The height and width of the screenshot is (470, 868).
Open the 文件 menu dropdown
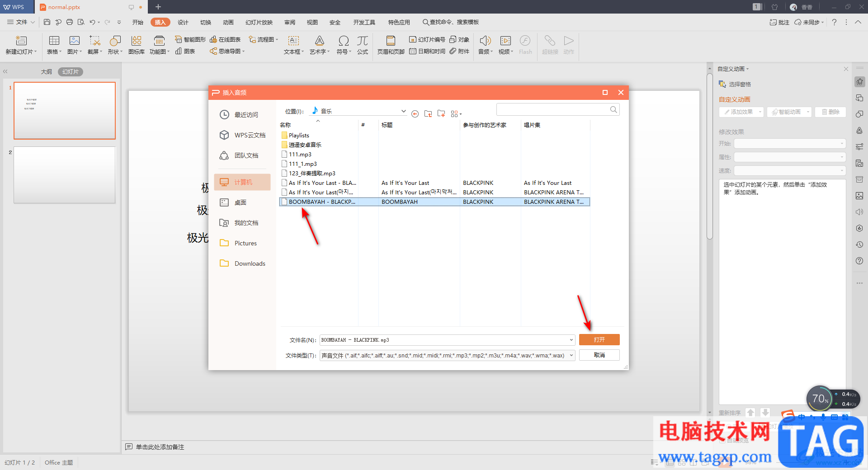click(x=21, y=22)
